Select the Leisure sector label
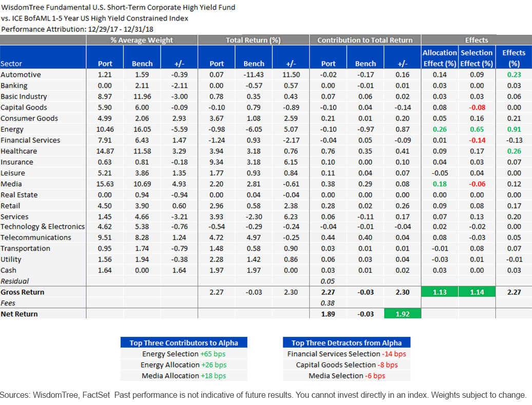This screenshot has height=405, width=532. 12,173
